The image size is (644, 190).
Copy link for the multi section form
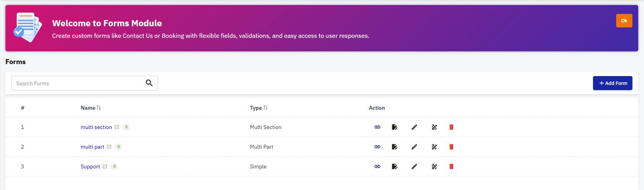click(377, 127)
